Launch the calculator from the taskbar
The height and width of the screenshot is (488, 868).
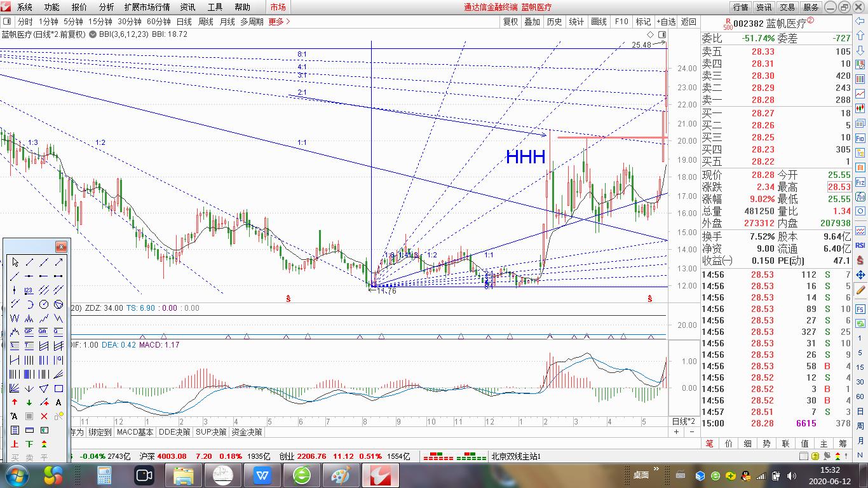(x=104, y=475)
